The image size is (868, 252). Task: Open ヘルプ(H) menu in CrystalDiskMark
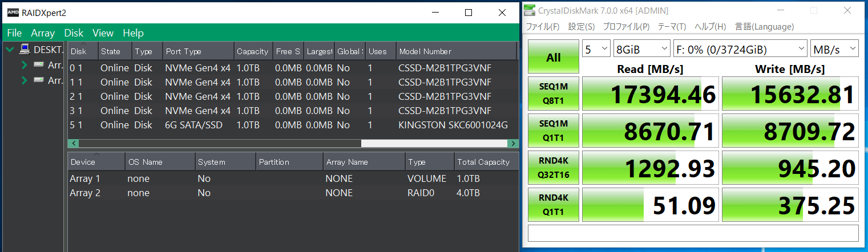[710, 26]
